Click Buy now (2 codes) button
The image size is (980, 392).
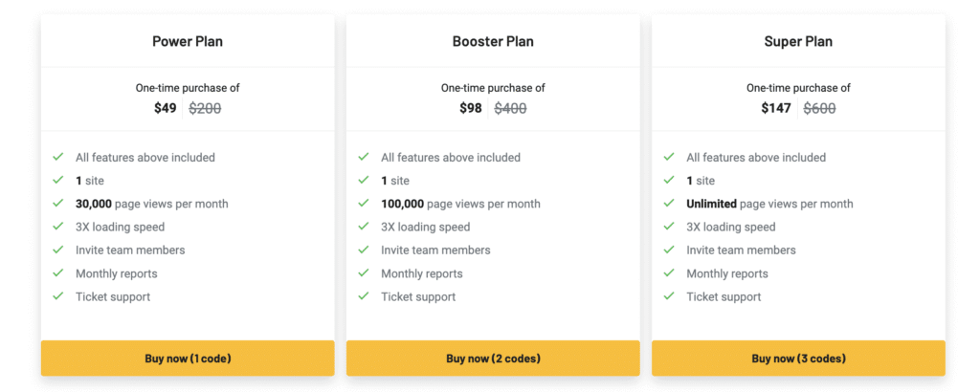coord(493,359)
